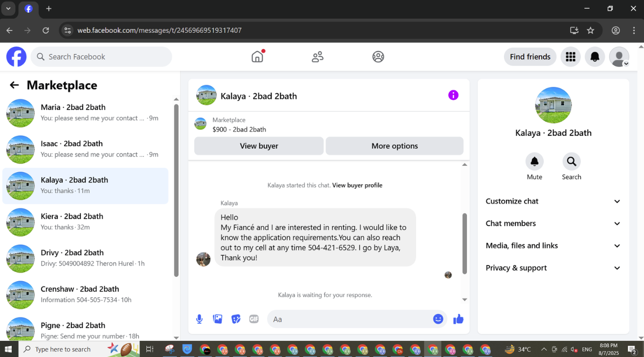644x357 pixels.
Task: Go to the Home feed icon
Action: pyautogui.click(x=257, y=57)
